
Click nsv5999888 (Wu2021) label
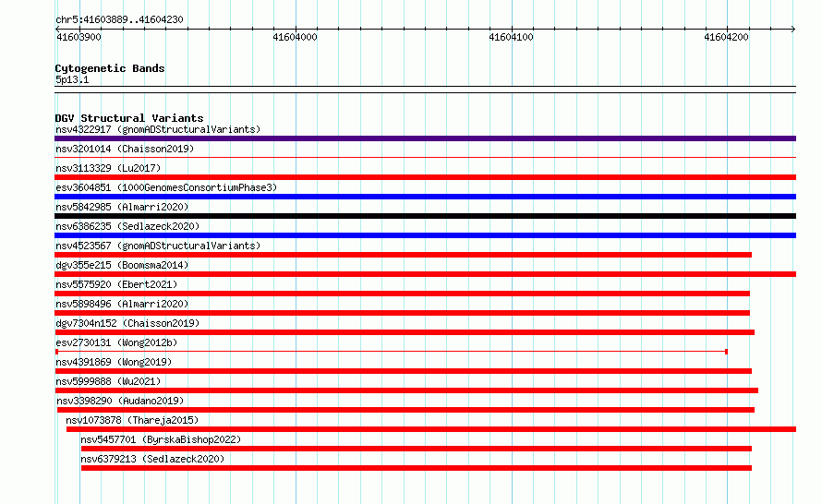point(108,381)
